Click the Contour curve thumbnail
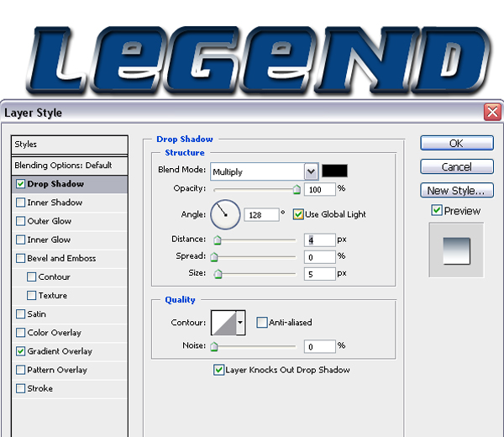 [x=223, y=323]
